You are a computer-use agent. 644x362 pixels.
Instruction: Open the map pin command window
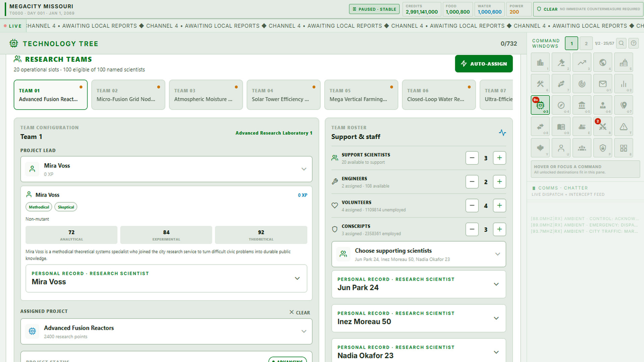(623, 105)
